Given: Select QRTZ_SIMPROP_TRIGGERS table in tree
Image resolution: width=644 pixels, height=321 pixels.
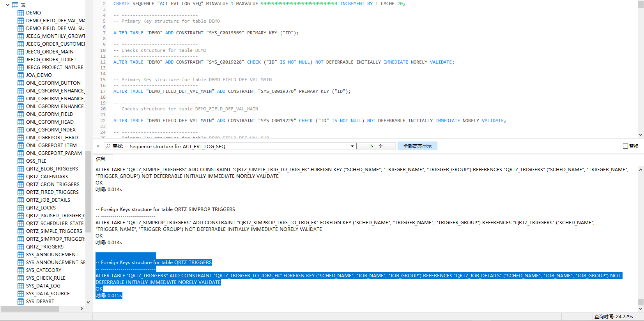Looking at the screenshot, I should [x=56, y=239].
